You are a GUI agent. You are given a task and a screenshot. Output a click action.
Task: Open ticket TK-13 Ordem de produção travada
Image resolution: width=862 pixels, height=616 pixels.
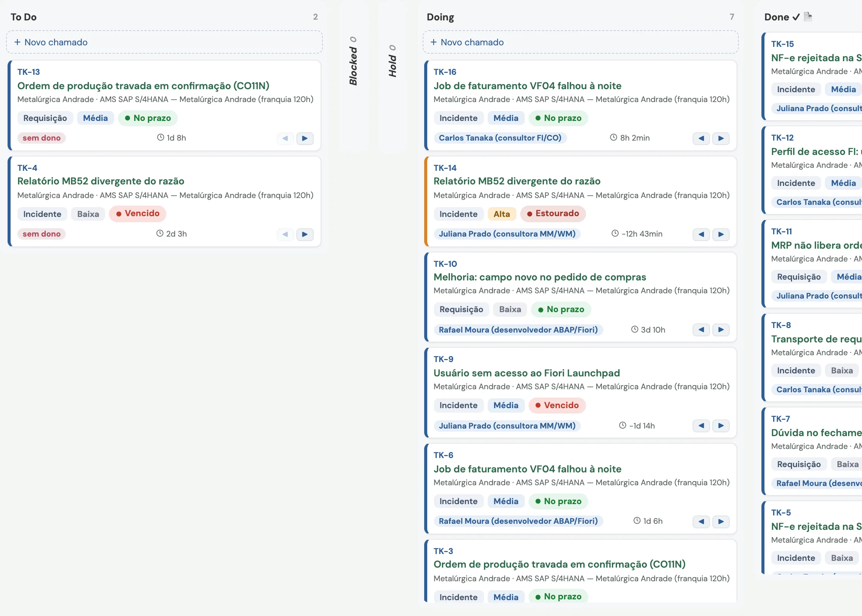pyautogui.click(x=143, y=86)
